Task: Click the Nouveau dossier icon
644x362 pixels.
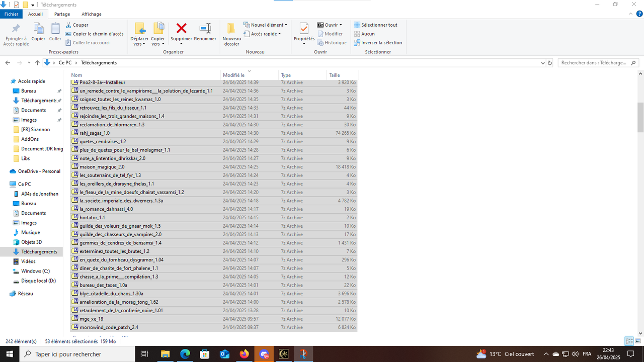Action: click(x=231, y=28)
